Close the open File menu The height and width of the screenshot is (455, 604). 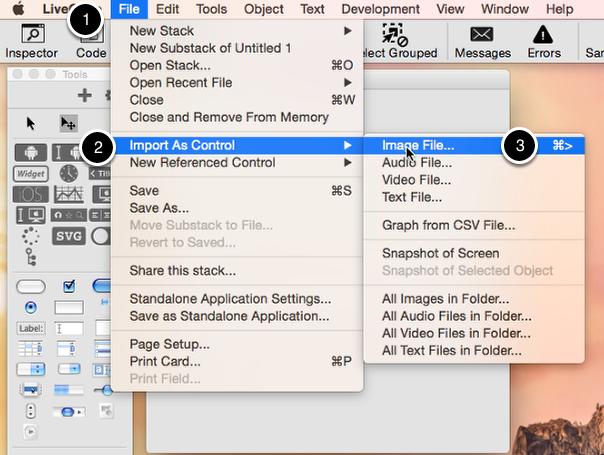click(x=129, y=9)
